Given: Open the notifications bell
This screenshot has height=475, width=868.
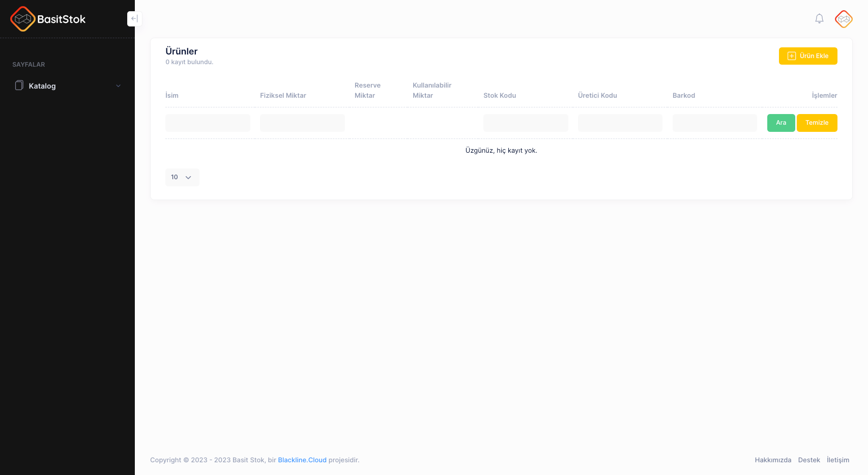Looking at the screenshot, I should [819, 19].
